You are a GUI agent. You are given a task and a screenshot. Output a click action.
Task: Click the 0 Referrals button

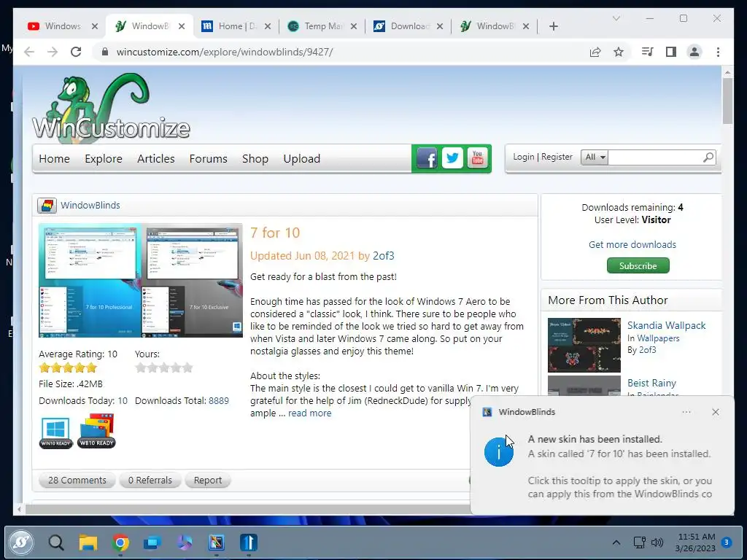[x=150, y=480]
